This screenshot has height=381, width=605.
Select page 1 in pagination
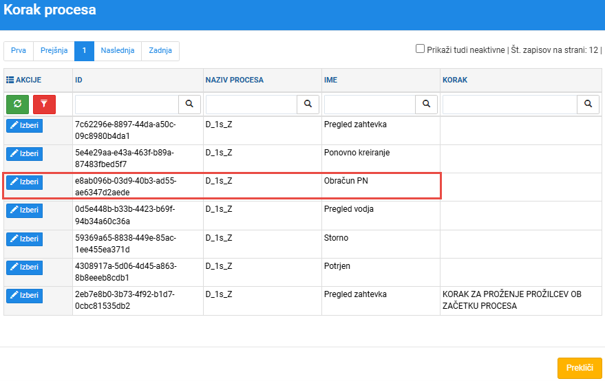[x=84, y=51]
